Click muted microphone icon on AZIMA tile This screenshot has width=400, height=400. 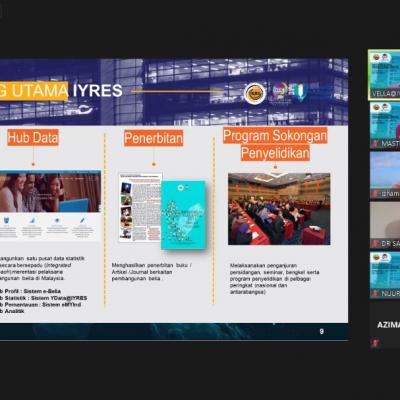(x=375, y=343)
